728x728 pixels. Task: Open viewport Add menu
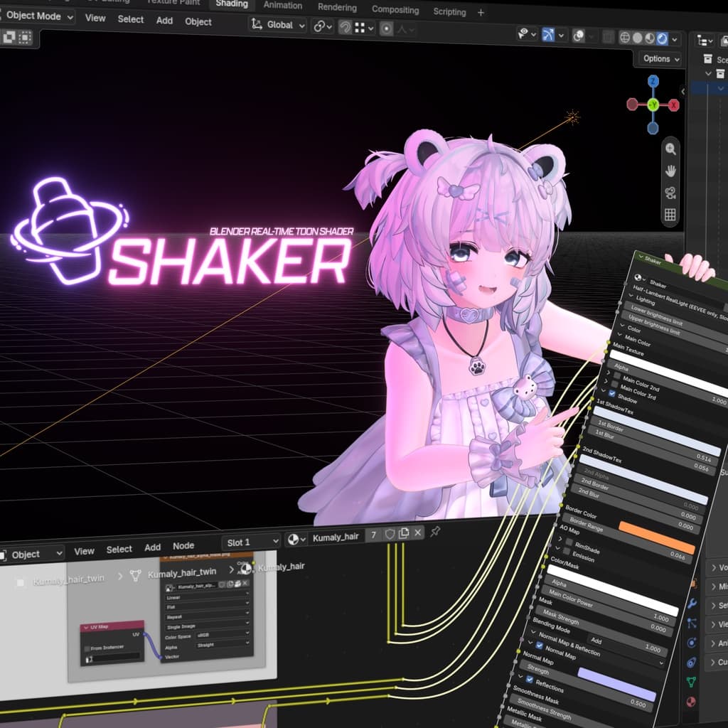[164, 21]
